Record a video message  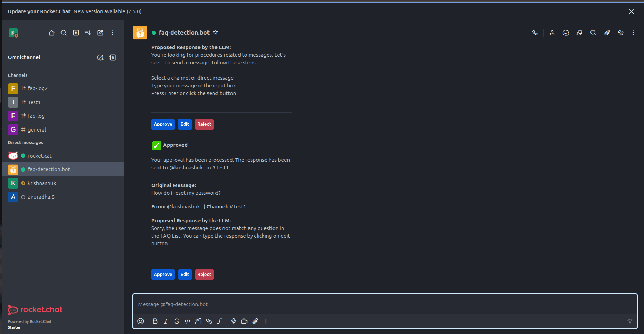pos(244,321)
